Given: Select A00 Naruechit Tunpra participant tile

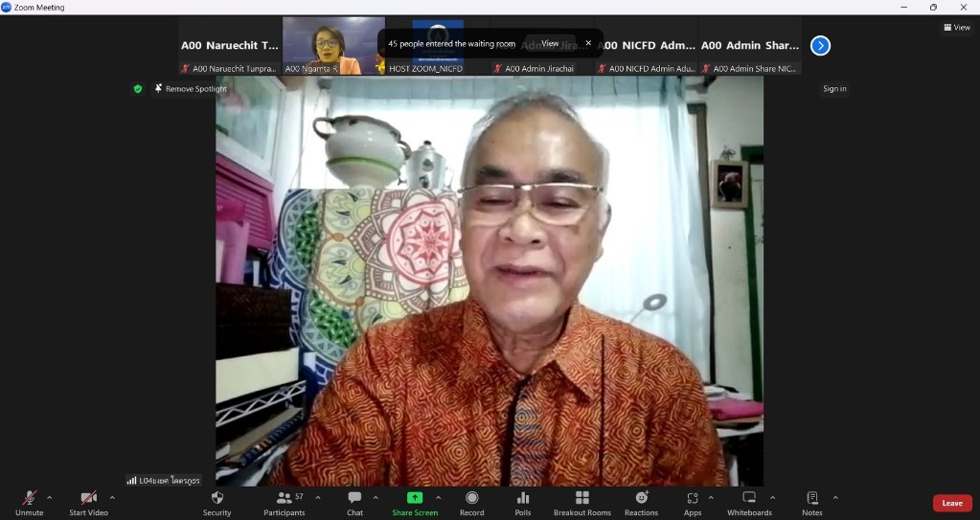Looking at the screenshot, I should click(x=230, y=46).
